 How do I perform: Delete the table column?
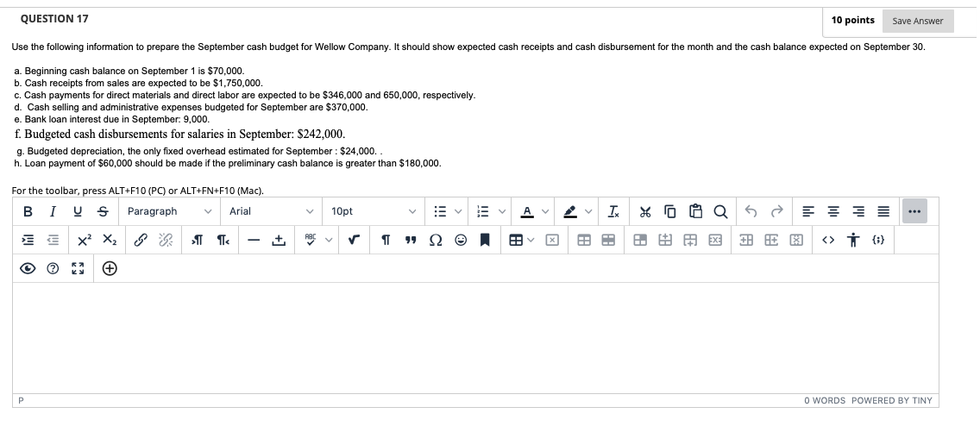pyautogui.click(x=796, y=240)
